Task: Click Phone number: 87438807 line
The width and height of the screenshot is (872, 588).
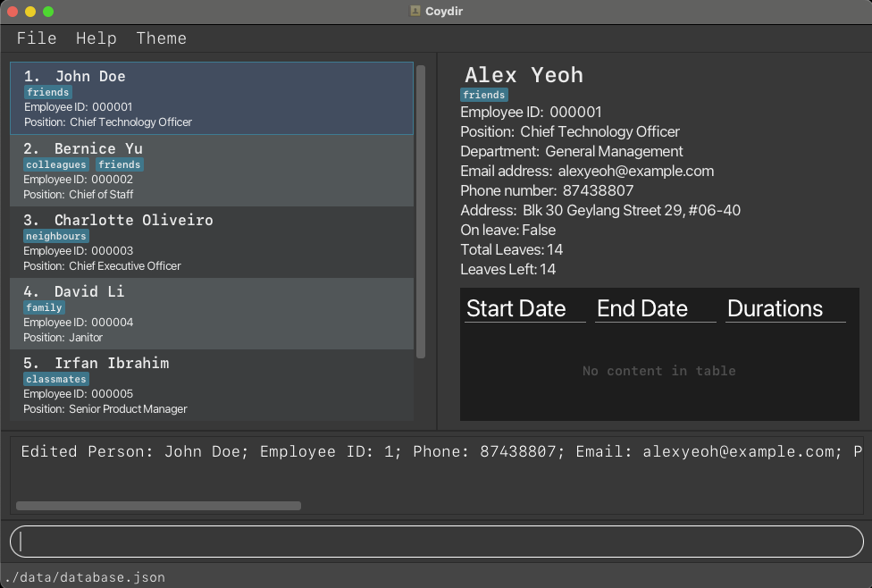Action: [547, 190]
